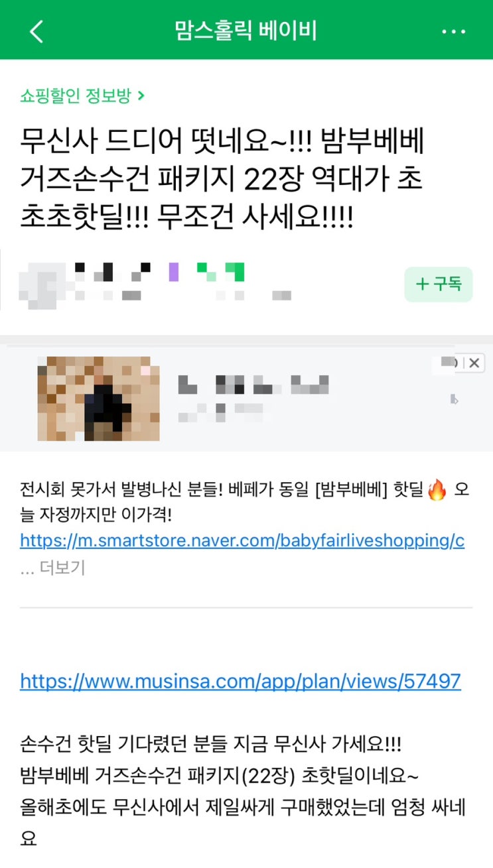Screen dimensions: 493x868
Task: Expand the notice with 더보기
Action: tap(53, 568)
